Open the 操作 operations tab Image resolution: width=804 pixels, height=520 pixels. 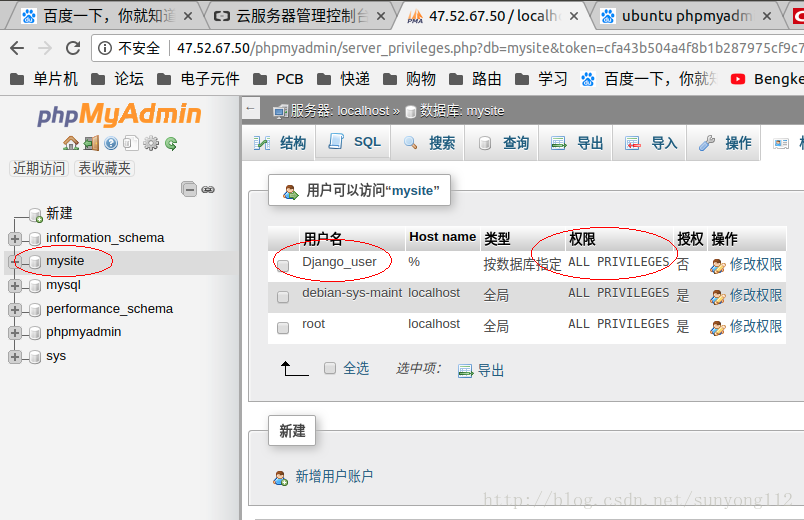click(724, 143)
